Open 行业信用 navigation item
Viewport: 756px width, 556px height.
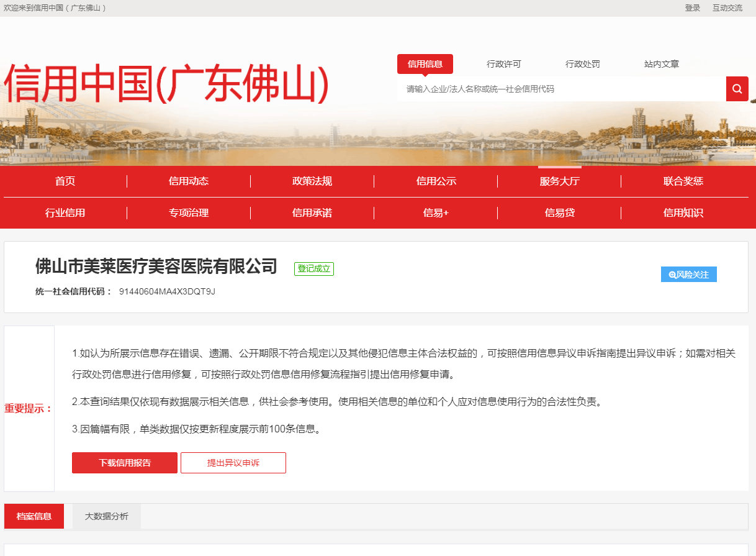pos(65,213)
